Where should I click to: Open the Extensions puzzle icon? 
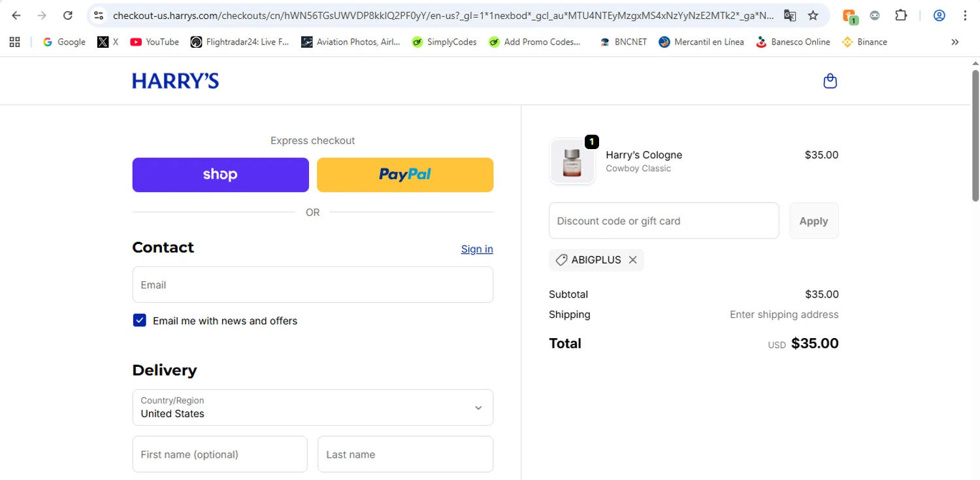click(901, 15)
